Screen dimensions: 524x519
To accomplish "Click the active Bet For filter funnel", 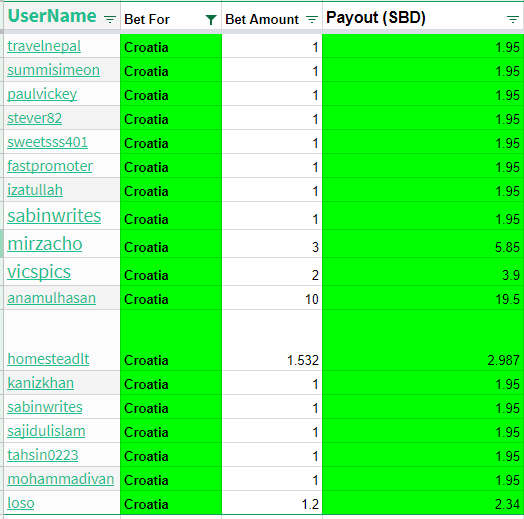I will (211, 20).
